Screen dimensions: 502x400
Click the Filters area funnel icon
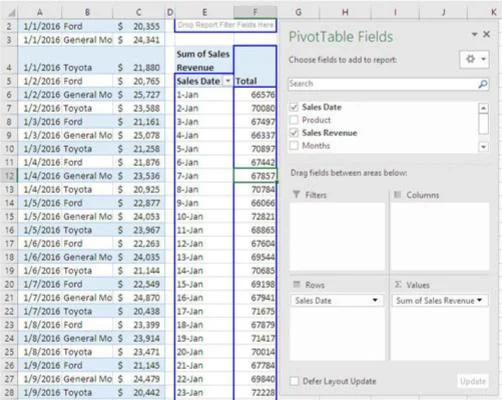click(296, 195)
